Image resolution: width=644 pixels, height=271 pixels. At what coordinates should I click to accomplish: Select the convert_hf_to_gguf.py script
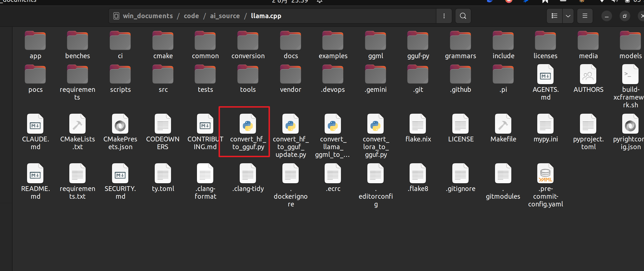(248, 132)
